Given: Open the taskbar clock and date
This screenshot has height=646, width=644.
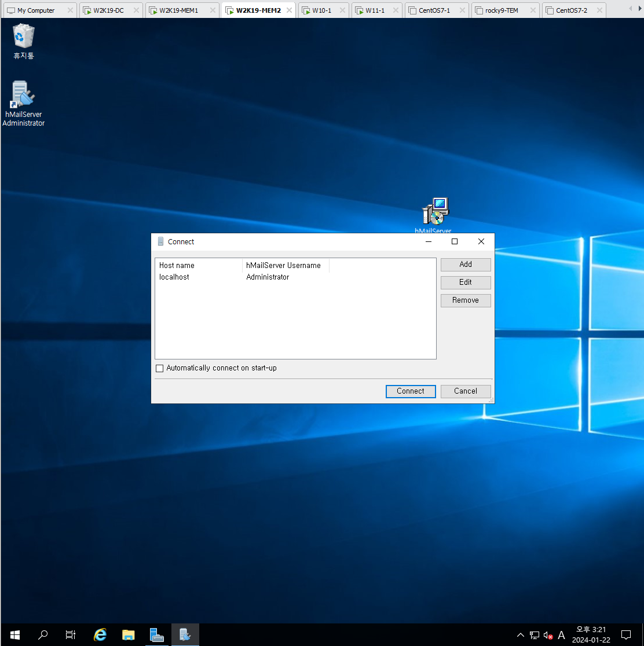Looking at the screenshot, I should [x=591, y=635].
